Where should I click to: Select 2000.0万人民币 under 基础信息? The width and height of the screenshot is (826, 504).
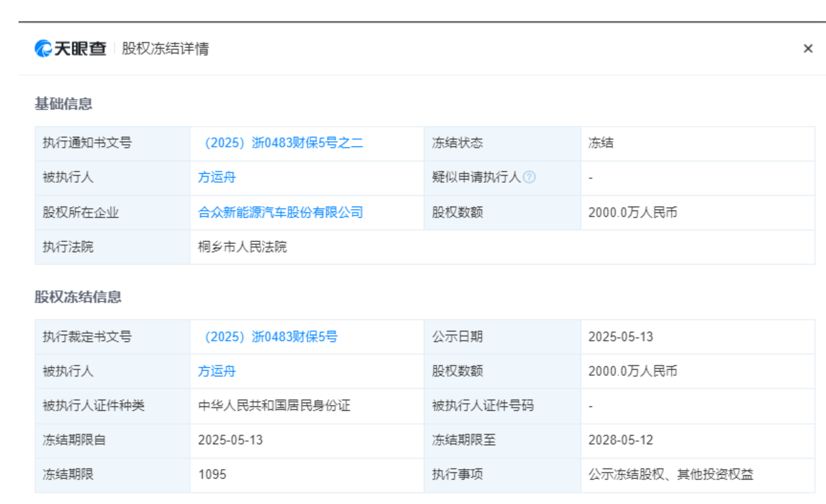tap(633, 212)
